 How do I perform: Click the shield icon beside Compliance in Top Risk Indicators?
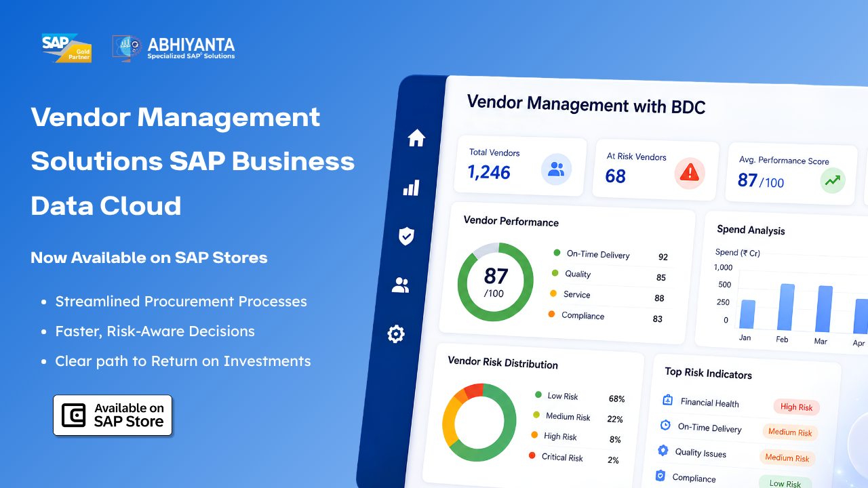660,476
